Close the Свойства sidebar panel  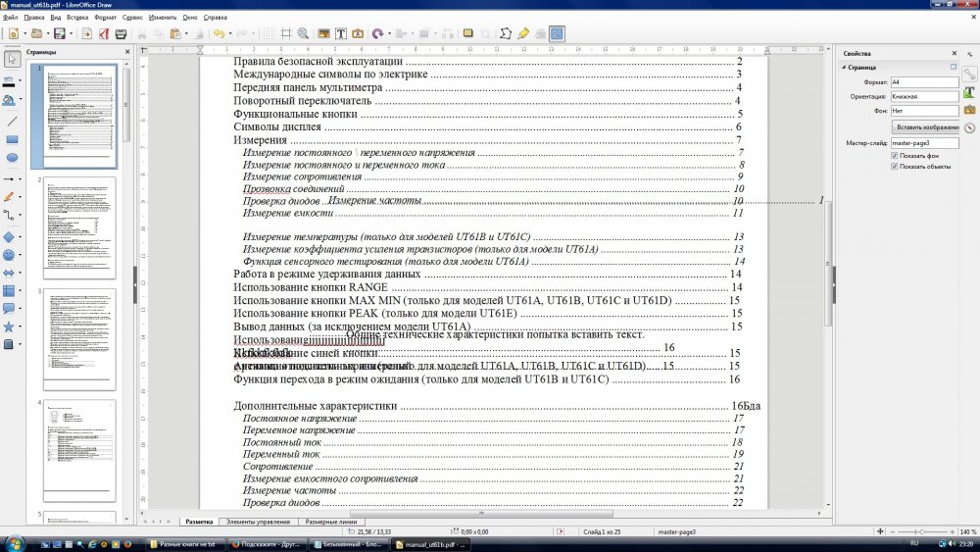click(x=955, y=53)
